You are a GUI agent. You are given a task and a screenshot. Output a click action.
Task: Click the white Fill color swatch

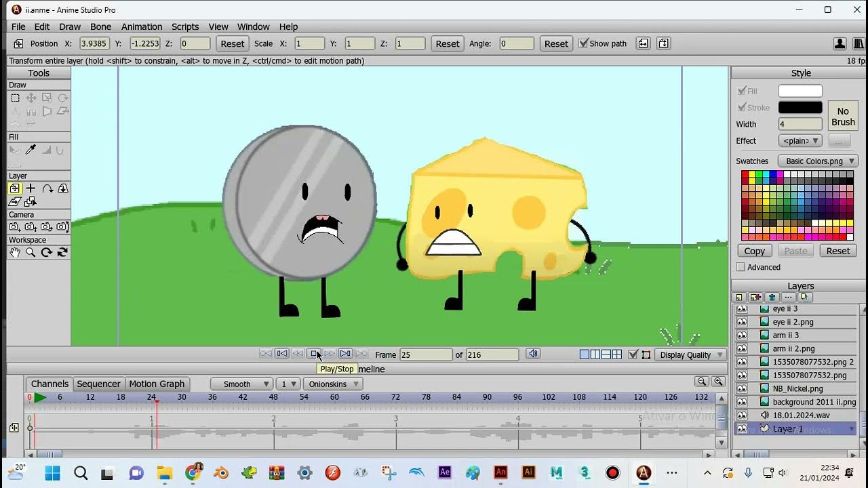tap(800, 91)
